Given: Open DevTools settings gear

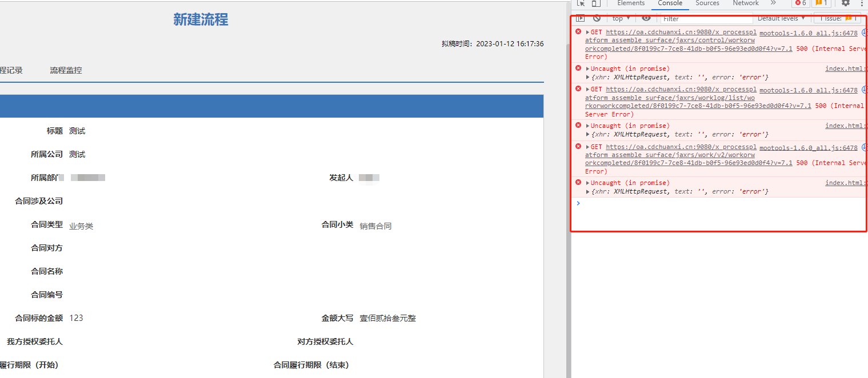Looking at the screenshot, I should tap(846, 3).
